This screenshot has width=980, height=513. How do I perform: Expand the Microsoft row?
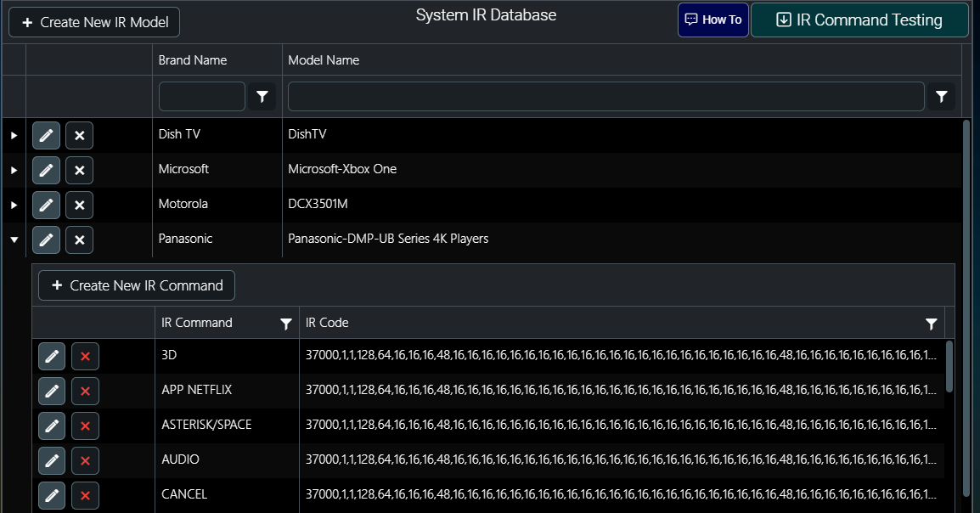pyautogui.click(x=14, y=171)
